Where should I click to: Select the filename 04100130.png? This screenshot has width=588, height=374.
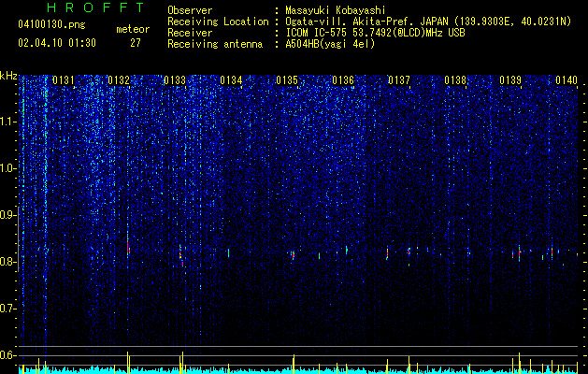(51, 25)
